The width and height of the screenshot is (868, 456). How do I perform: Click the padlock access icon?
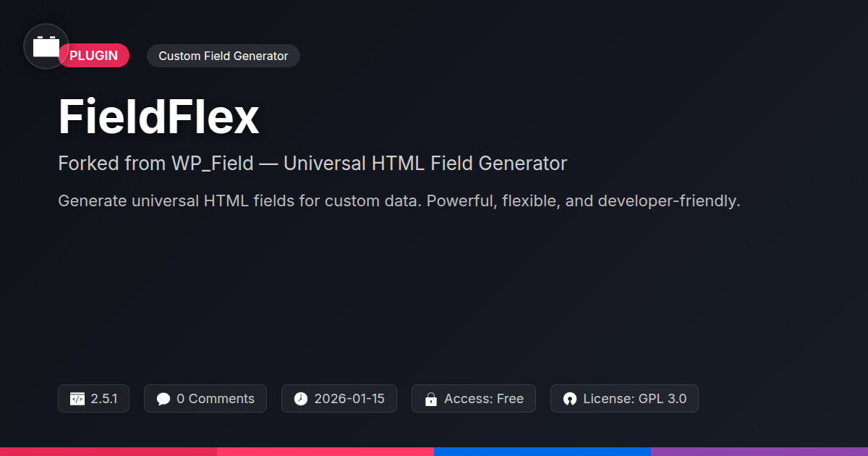pos(431,399)
